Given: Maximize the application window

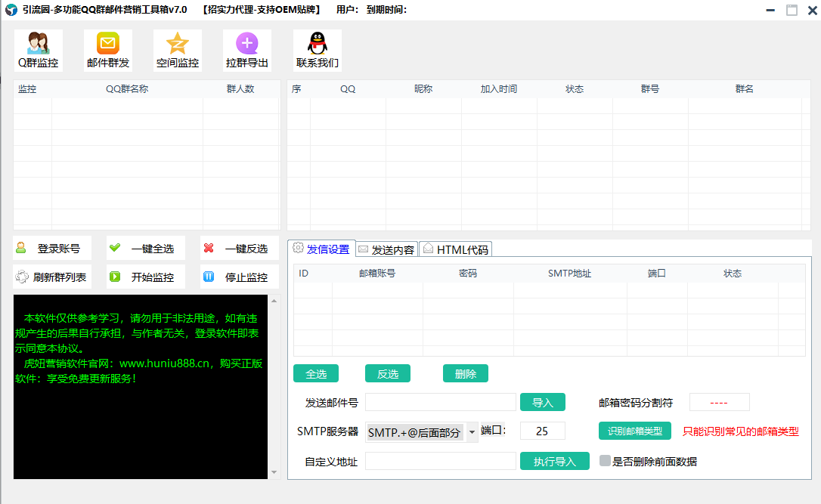Looking at the screenshot, I should [x=792, y=10].
